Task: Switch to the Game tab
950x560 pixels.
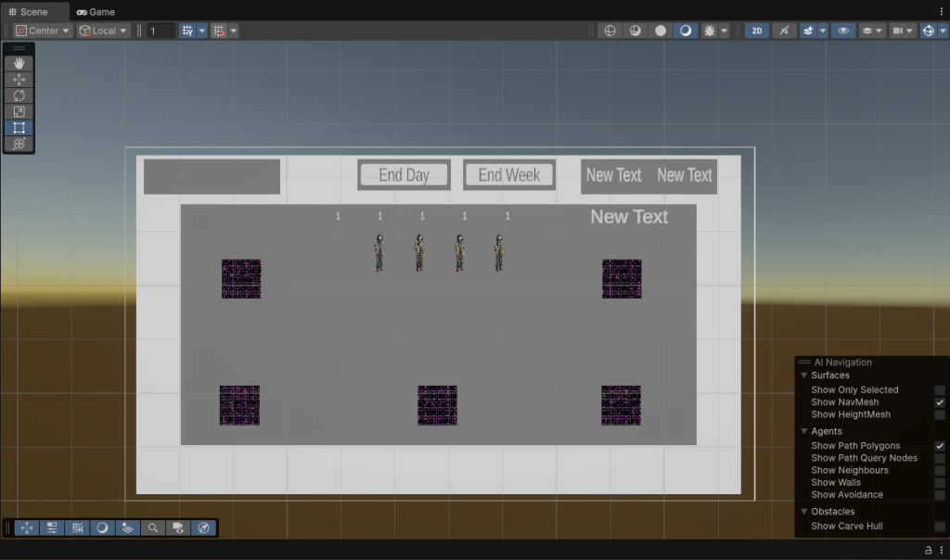Action: 96,11
